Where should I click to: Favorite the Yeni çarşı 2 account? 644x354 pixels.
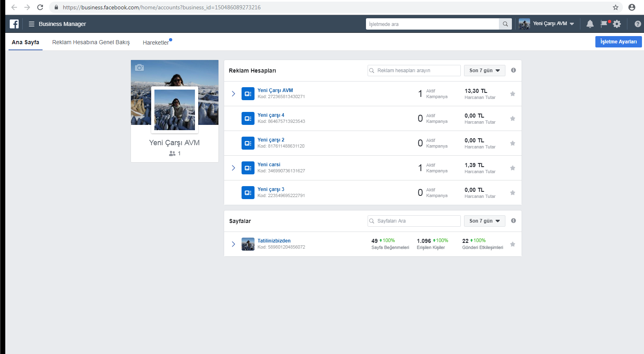click(x=513, y=143)
